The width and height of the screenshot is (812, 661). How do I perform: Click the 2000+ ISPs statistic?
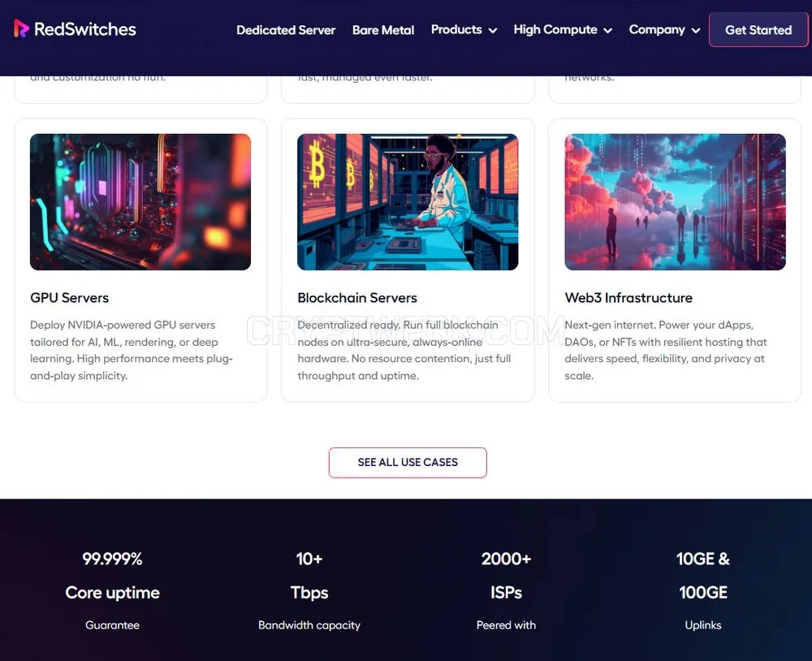pyautogui.click(x=506, y=591)
